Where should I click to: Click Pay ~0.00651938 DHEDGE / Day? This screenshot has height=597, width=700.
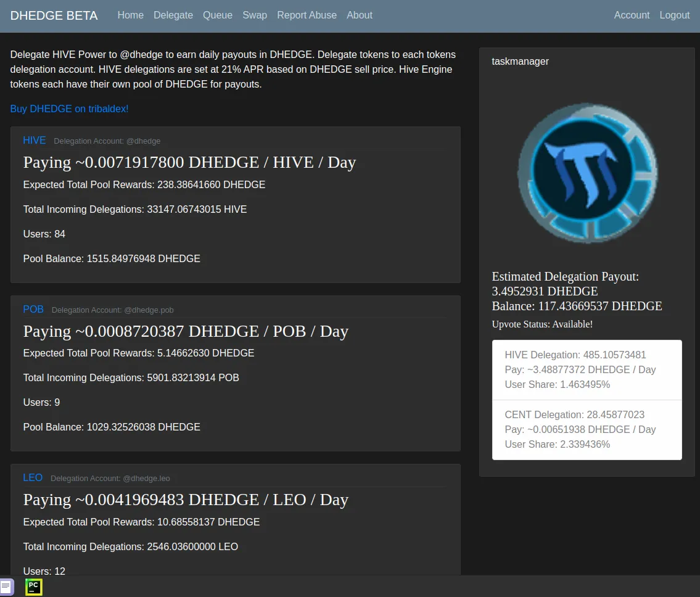580,429
